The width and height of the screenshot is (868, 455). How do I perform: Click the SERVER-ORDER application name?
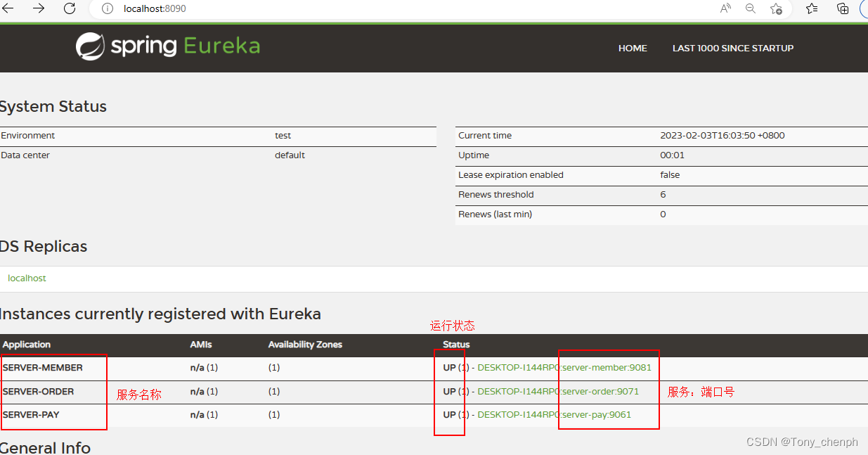click(39, 391)
